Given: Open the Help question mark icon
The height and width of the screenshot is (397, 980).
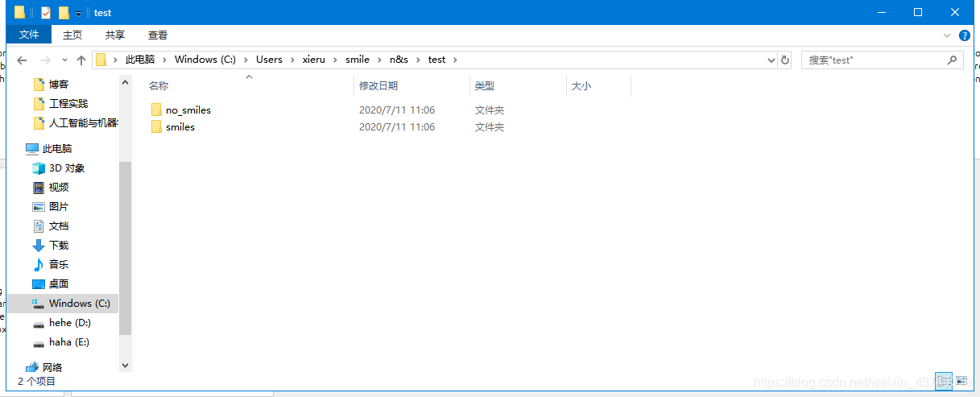Looking at the screenshot, I should click(965, 35).
